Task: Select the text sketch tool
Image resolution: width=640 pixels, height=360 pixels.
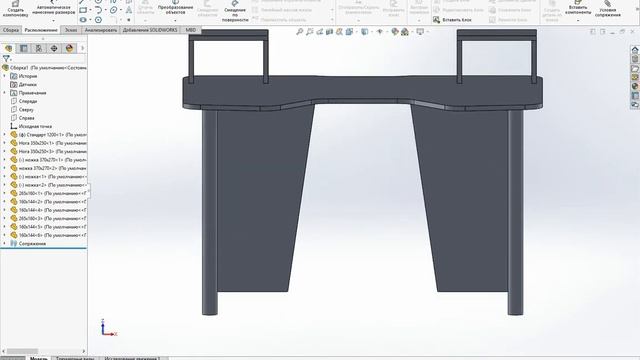Action: coord(129,10)
